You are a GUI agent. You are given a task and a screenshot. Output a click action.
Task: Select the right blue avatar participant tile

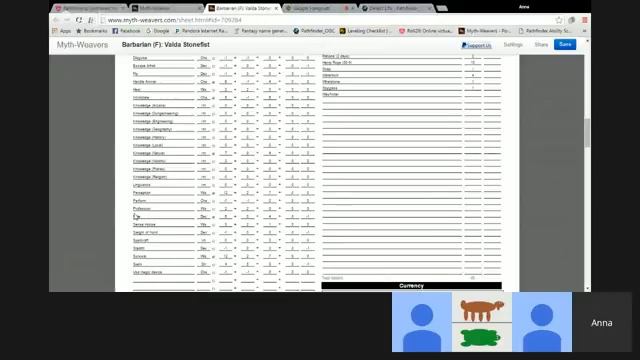[x=542, y=322]
